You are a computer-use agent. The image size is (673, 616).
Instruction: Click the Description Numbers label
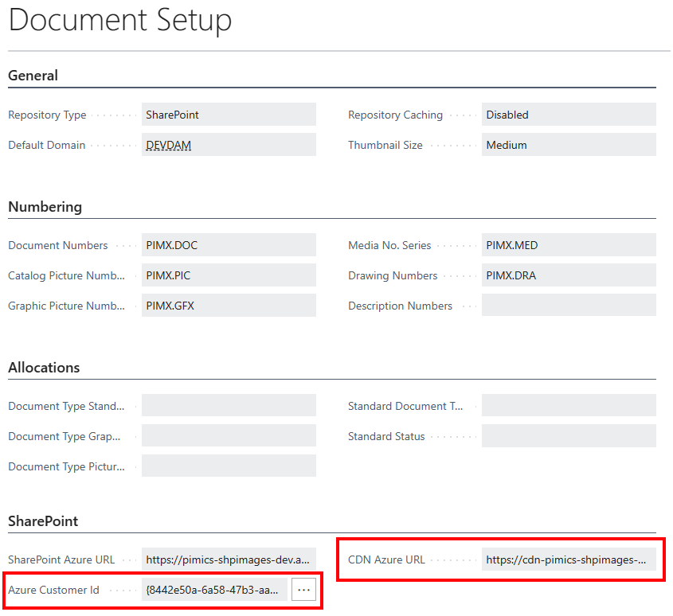click(400, 306)
